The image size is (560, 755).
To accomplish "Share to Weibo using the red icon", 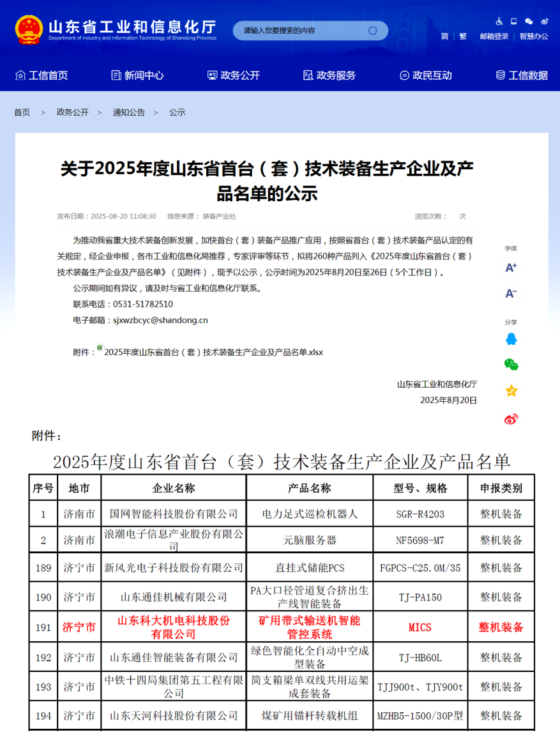I will pos(511,419).
